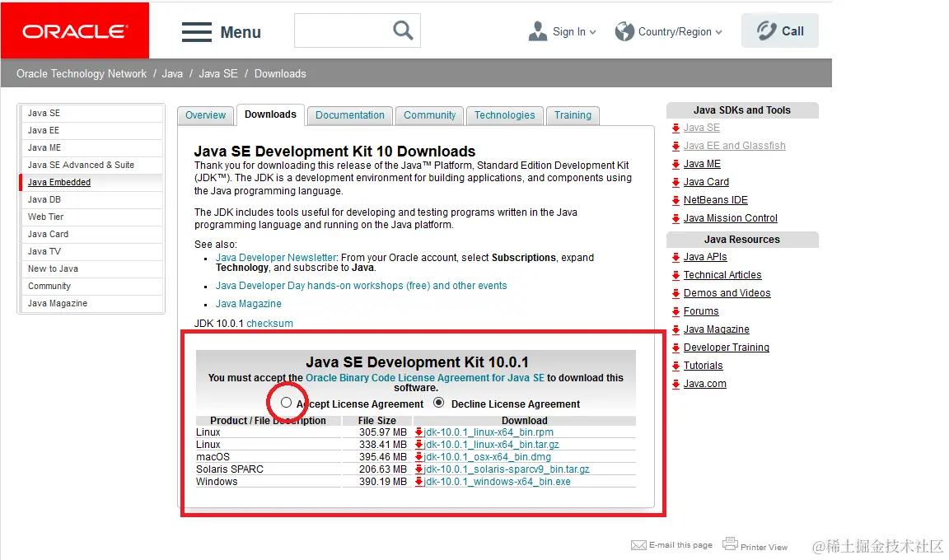The image size is (949, 560).
Task: Click the Call button label
Action: tap(792, 30)
